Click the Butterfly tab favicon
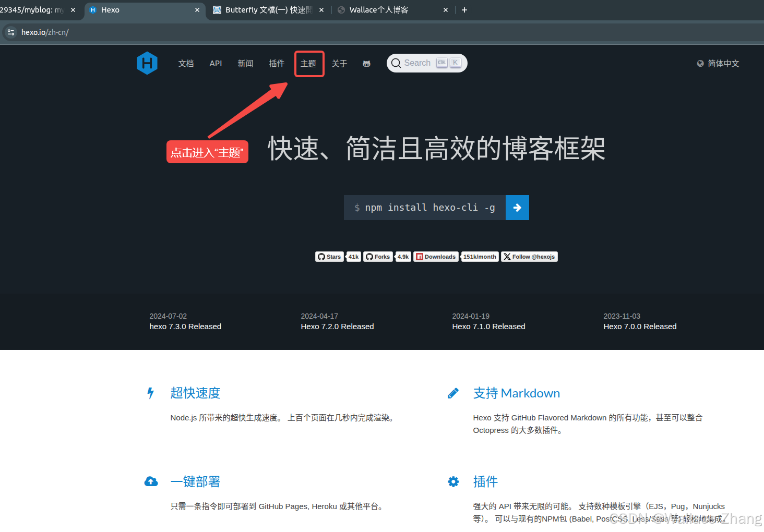764x532 pixels. click(217, 10)
